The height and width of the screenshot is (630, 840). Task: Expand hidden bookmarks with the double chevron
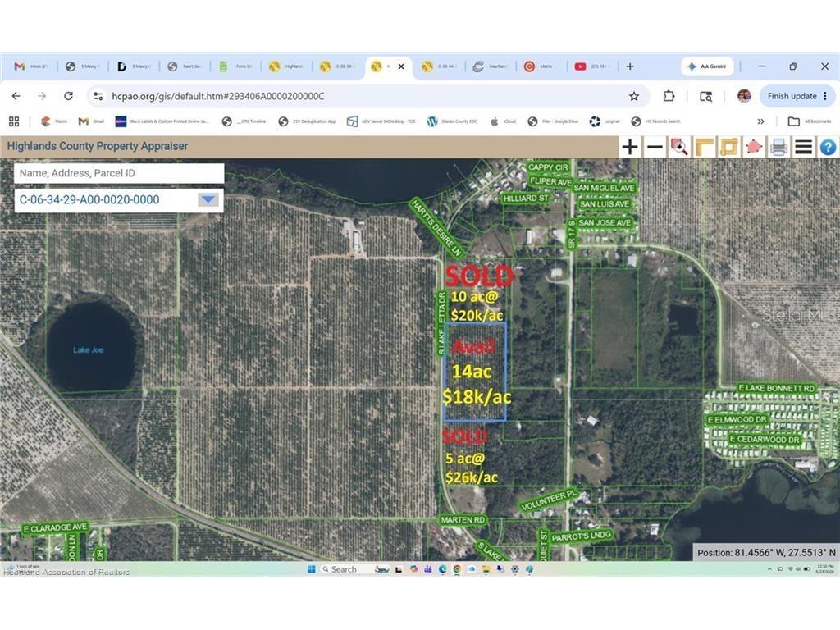pyautogui.click(x=760, y=121)
